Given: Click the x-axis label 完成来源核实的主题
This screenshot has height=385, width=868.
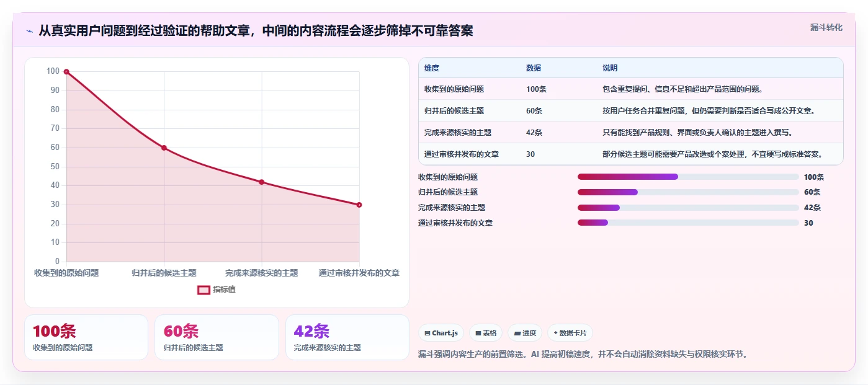Looking at the screenshot, I should click(262, 273).
